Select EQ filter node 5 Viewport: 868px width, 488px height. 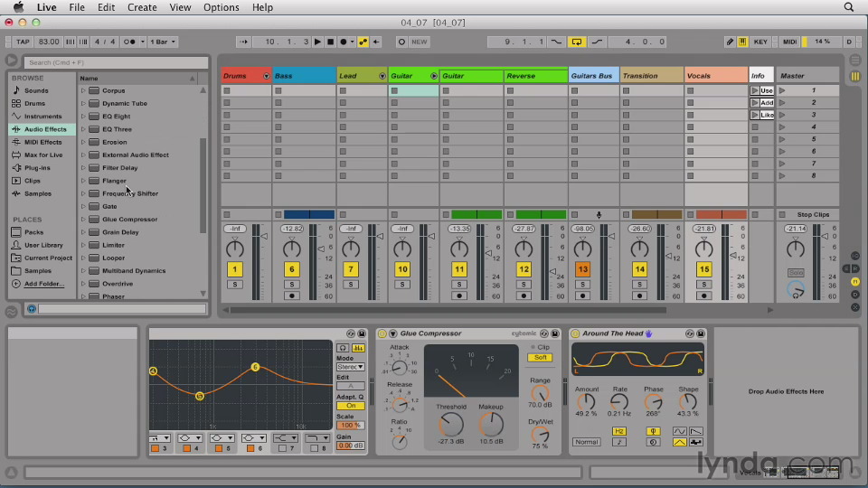click(200, 396)
